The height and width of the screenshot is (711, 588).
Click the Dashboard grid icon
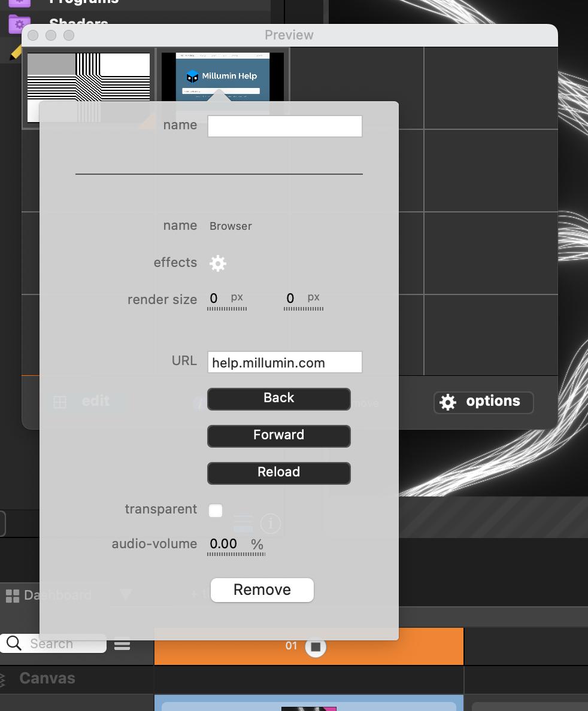coord(12,595)
